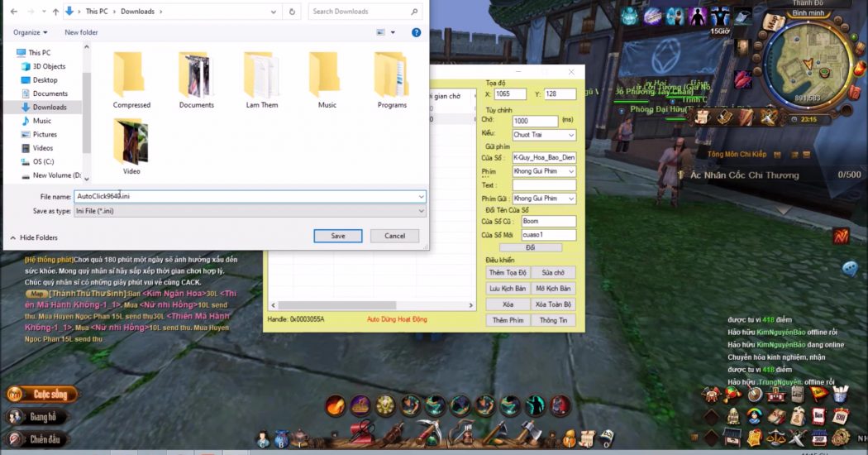Click the Chờ delay input field
868x455 pixels.
coord(535,121)
